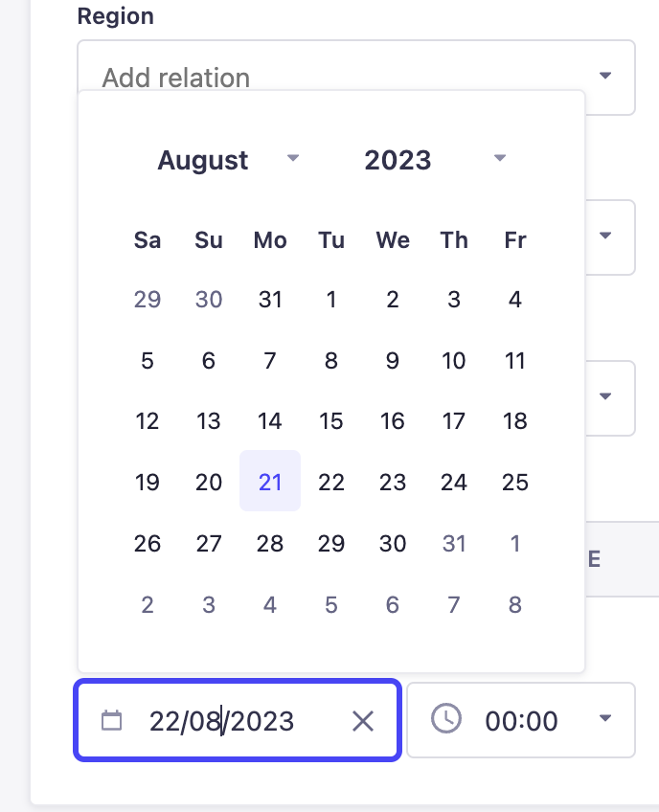This screenshot has height=812, width=659.
Task: Open the 00:00 time dropdown
Action: click(x=521, y=719)
